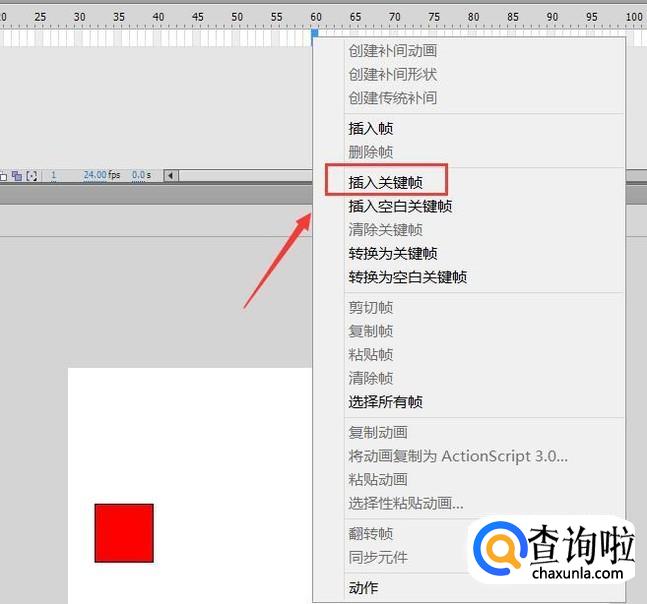Viewport: 647px width, 604px height.
Task: Click frame number 95 on timeline ruler
Action: (x=592, y=17)
